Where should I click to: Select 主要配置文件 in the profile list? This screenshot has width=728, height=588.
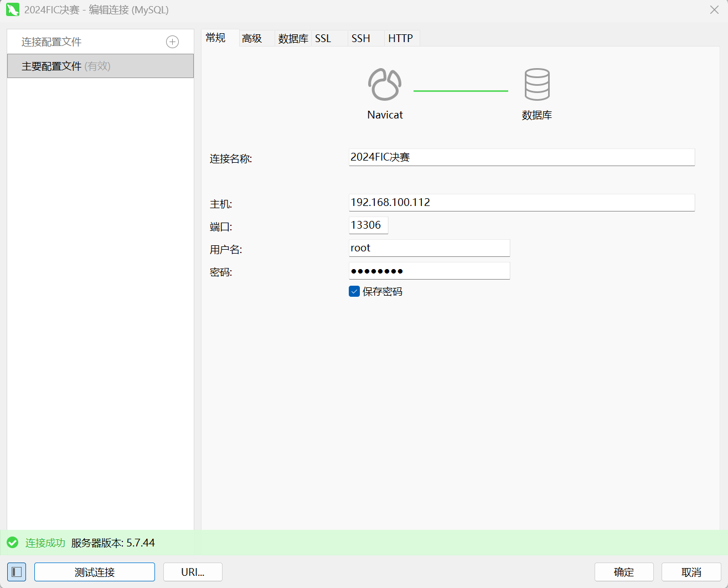point(100,66)
